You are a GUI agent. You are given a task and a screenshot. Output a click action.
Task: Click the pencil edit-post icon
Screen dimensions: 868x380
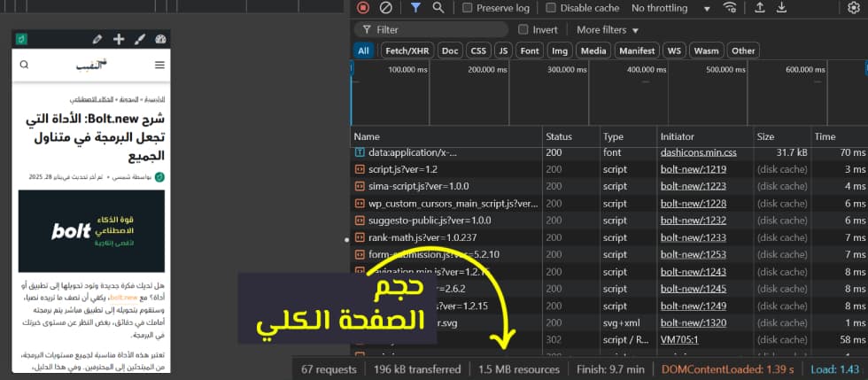(97, 39)
